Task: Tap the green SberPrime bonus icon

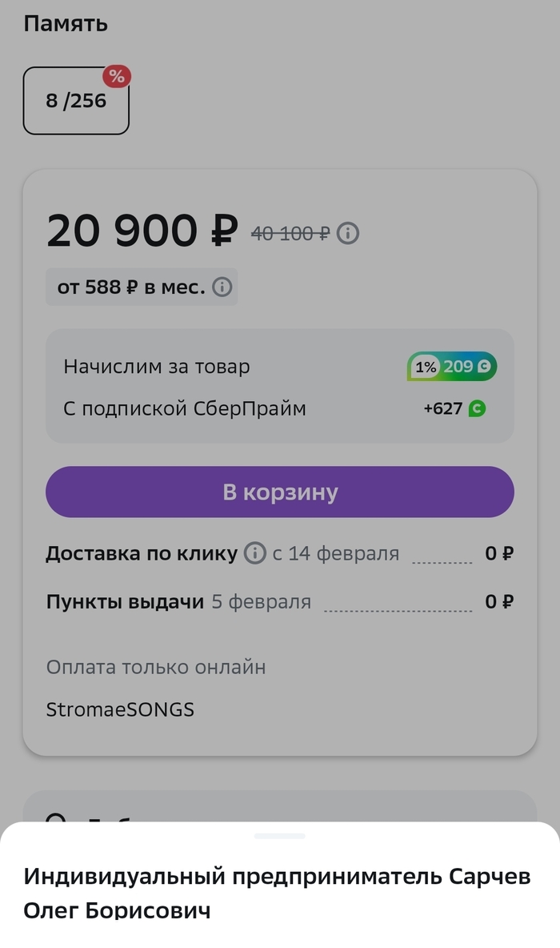Action: 478,409
